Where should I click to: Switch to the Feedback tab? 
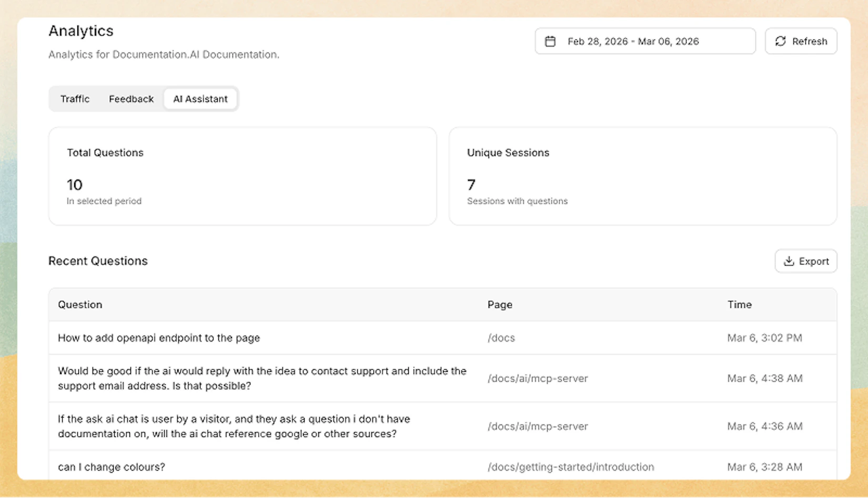[131, 98]
